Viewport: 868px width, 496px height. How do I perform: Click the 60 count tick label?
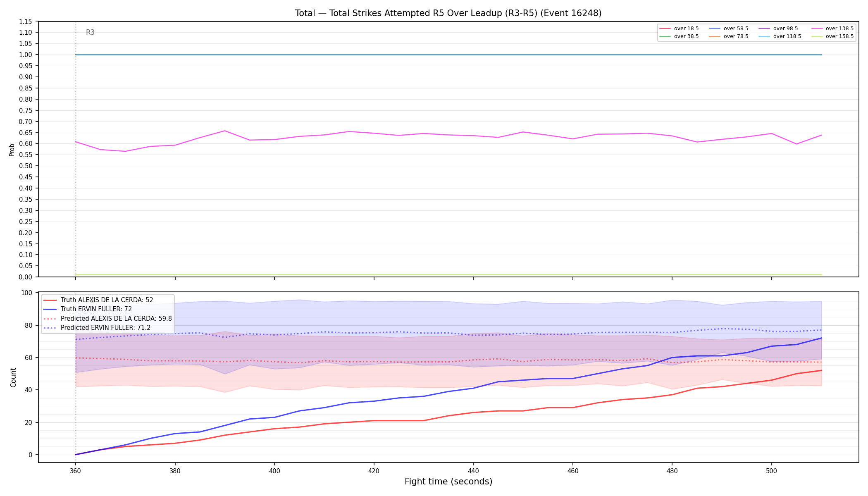click(x=29, y=358)
